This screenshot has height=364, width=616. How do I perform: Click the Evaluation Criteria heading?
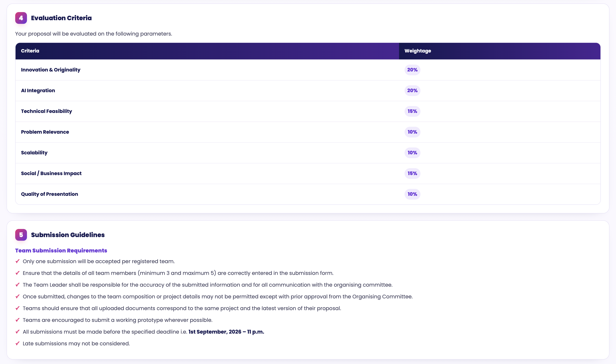pos(61,18)
